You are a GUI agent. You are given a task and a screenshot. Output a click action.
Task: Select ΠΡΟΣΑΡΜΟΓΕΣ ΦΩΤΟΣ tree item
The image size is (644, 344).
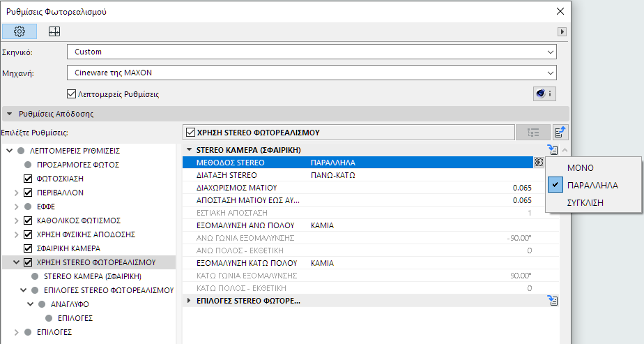pos(77,165)
